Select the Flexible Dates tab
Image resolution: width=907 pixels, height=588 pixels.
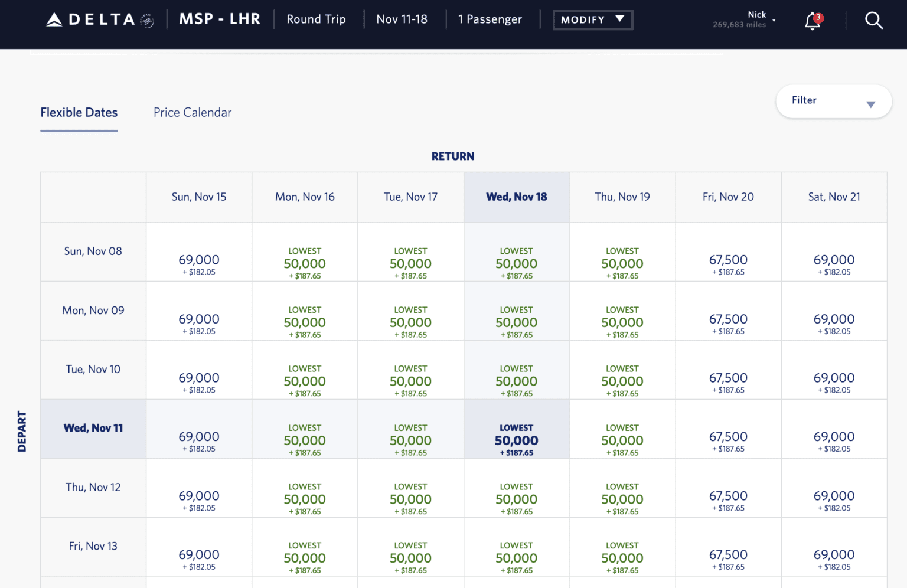tap(79, 112)
